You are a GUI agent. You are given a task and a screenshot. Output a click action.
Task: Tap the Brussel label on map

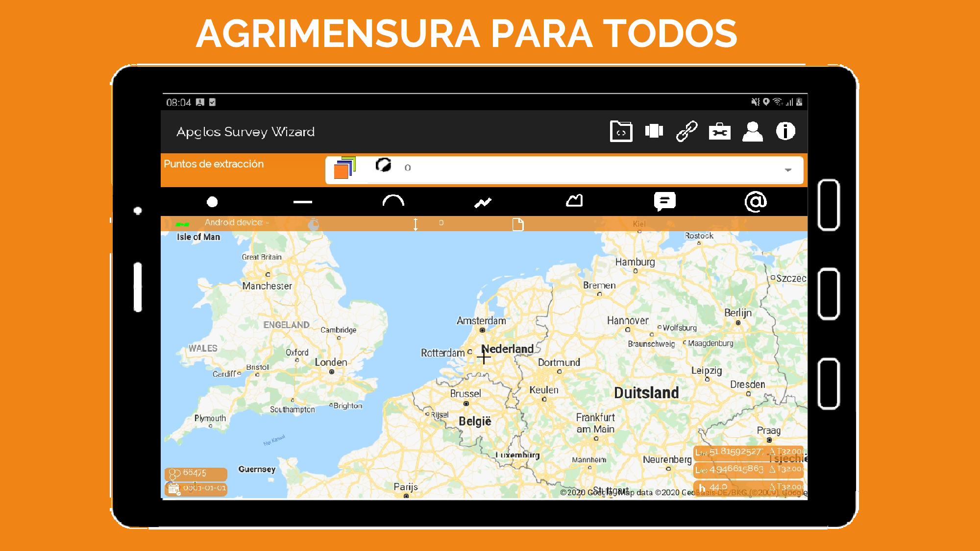coord(465,393)
